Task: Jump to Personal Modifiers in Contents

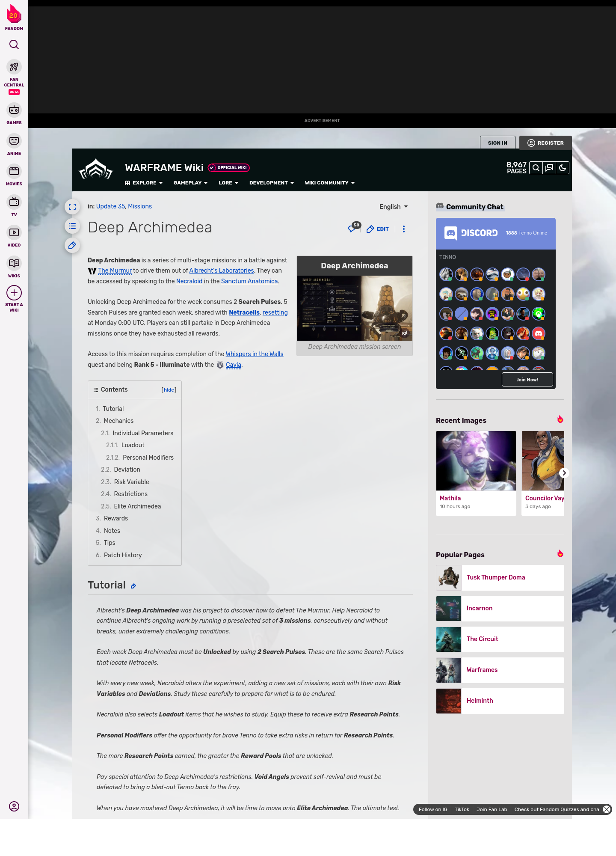Action: pos(148,458)
